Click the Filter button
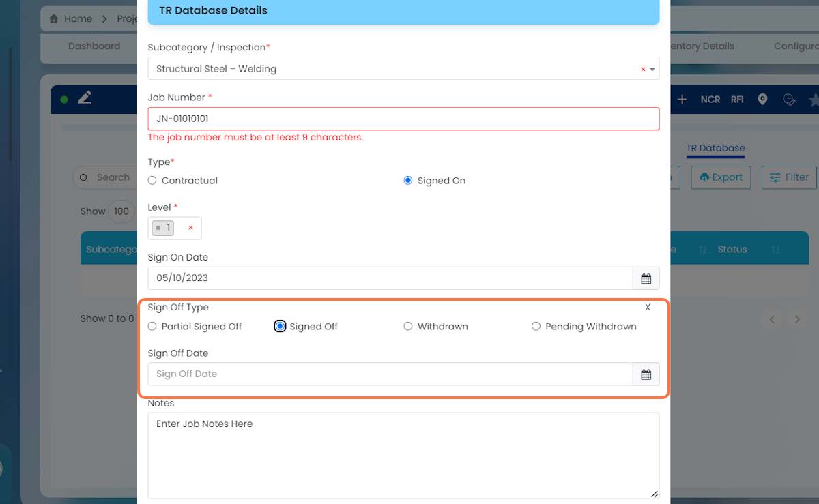Viewport: 819px width, 504px height. tap(789, 177)
